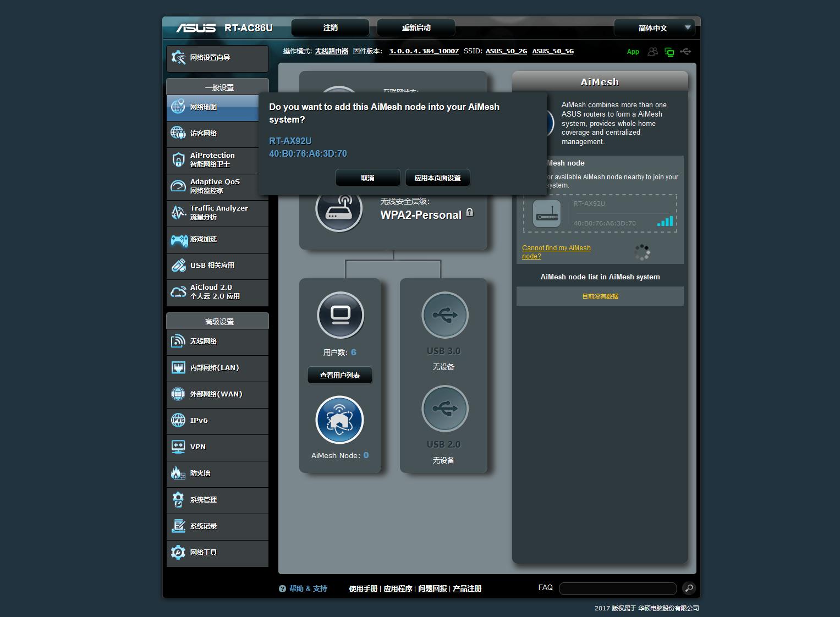The image size is (840, 617).
Task: Click the AiMesh Node house icon
Action: point(339,420)
